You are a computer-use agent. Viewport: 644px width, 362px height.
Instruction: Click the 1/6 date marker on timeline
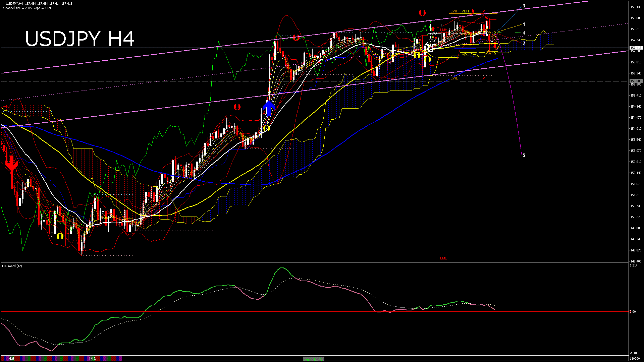pyautogui.click(x=12, y=359)
